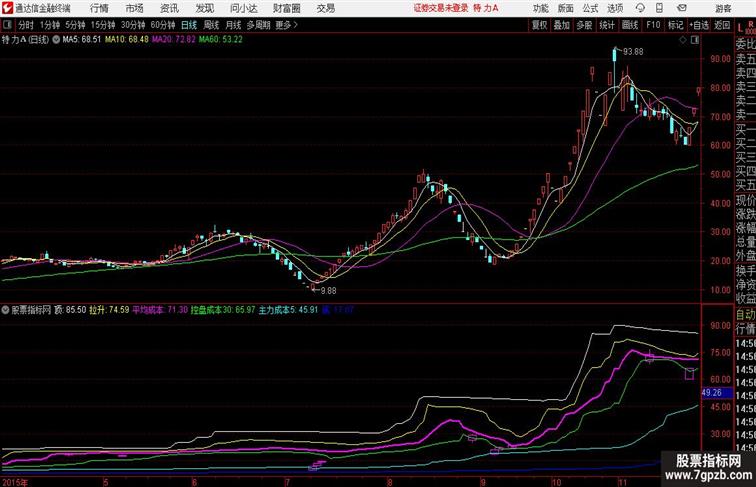The image size is (756, 487).
Task: Open the 选项 menu
Action: (x=615, y=8)
